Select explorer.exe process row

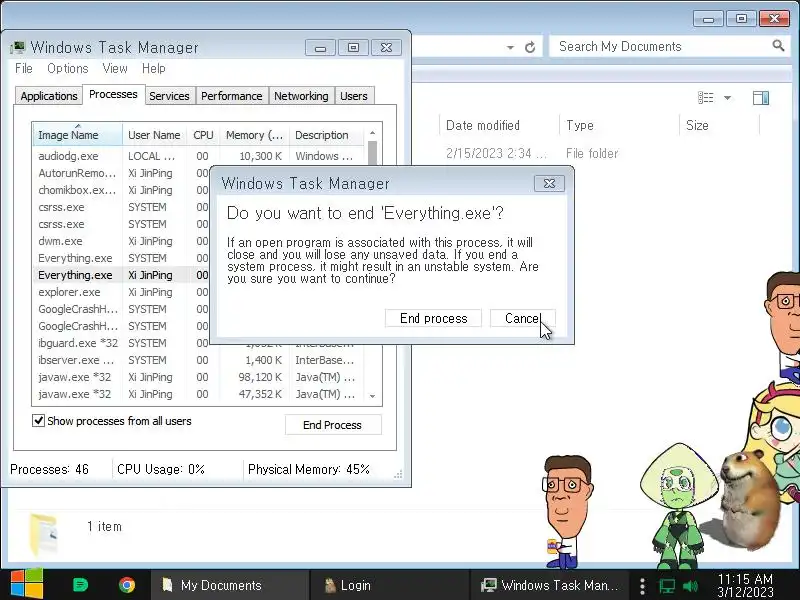click(121, 292)
